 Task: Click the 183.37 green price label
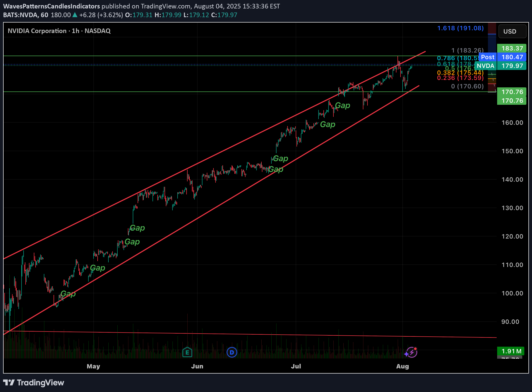point(512,48)
